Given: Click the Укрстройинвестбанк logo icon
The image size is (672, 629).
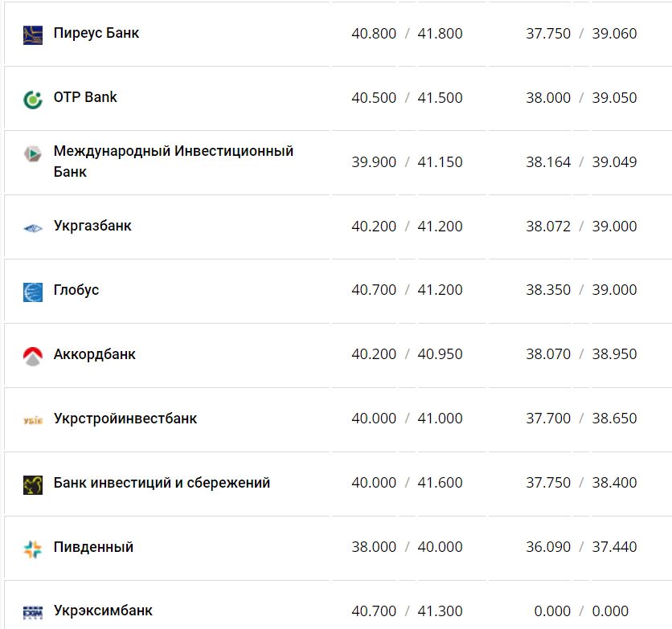Looking at the screenshot, I should 33,420.
